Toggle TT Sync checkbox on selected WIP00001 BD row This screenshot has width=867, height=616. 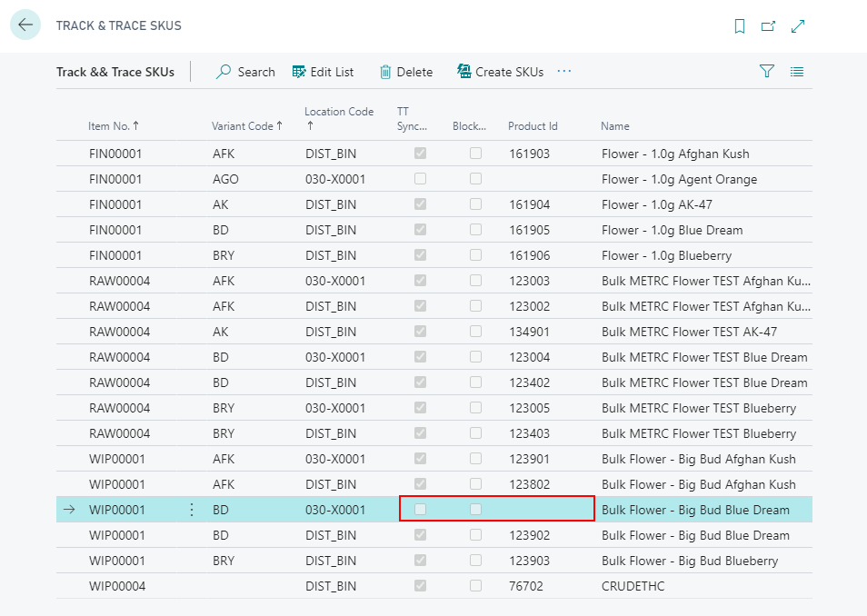tap(420, 510)
